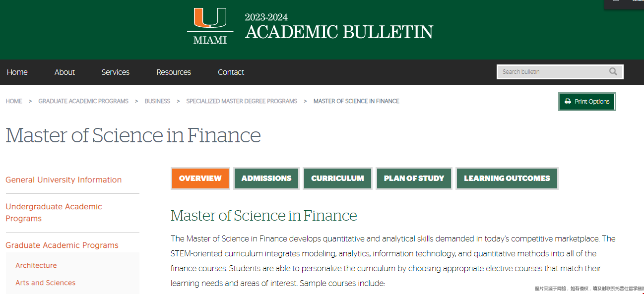Image resolution: width=644 pixels, height=294 pixels.
Task: Expand Undergraduate Academic Programs in sidebar
Action: (54, 213)
